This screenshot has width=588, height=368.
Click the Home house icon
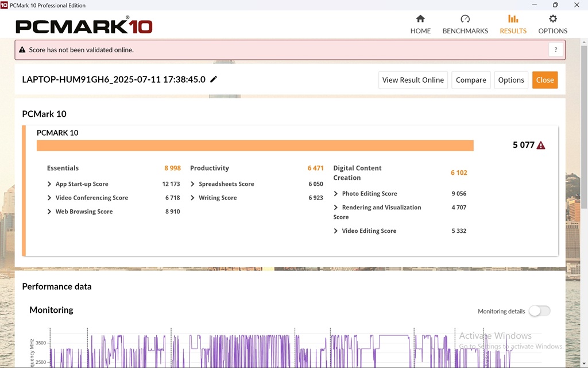click(420, 19)
